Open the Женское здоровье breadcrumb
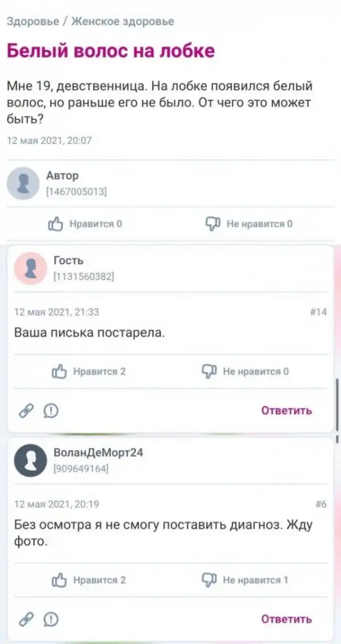The image size is (341, 644). [x=122, y=22]
